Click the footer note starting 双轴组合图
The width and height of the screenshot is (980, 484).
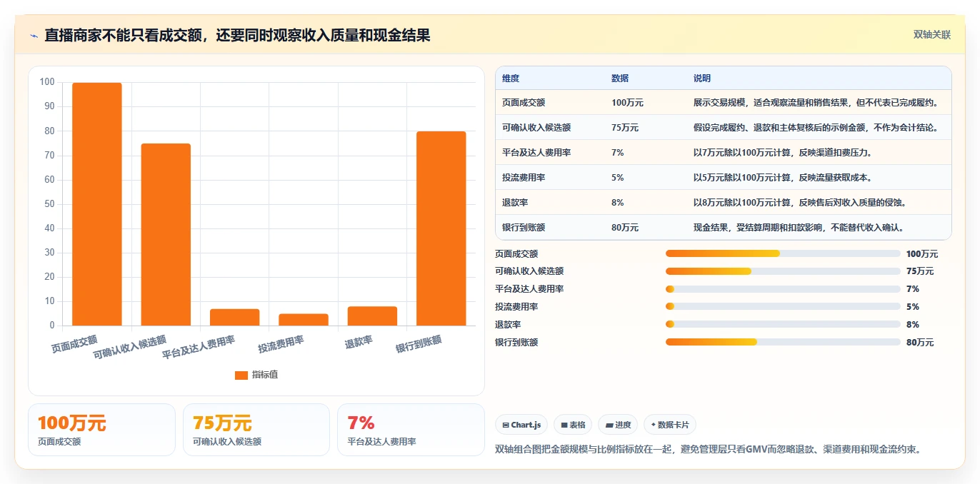click(709, 450)
